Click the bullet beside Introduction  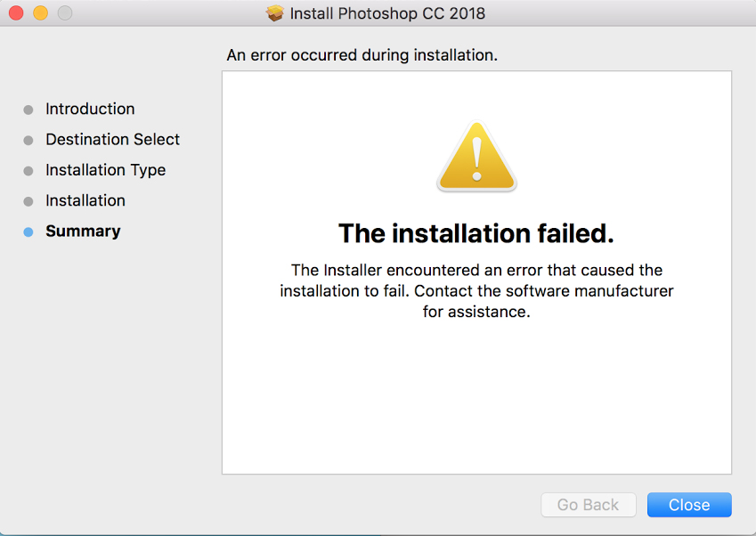[29, 109]
